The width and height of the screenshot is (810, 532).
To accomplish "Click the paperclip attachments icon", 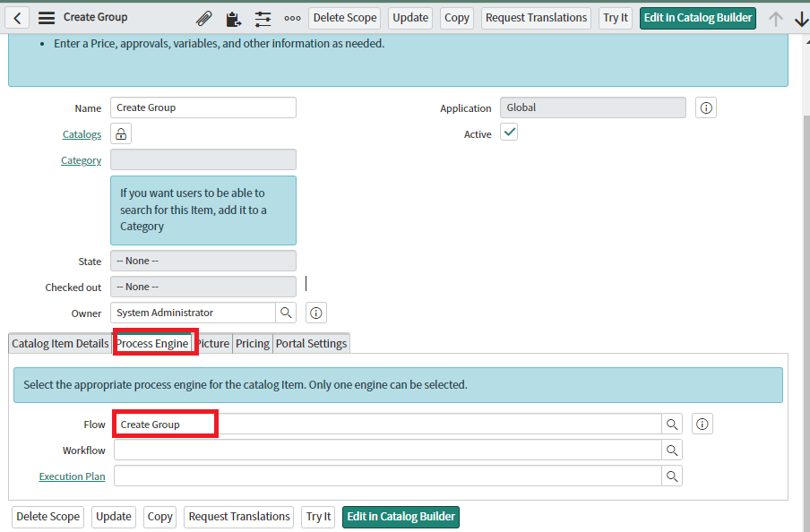I will pos(204,19).
